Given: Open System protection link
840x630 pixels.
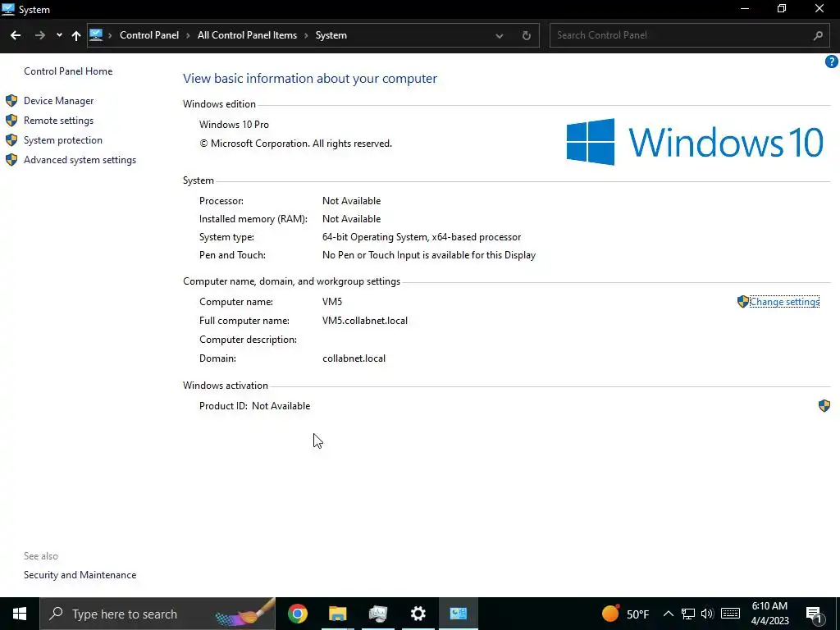Looking at the screenshot, I should pyautogui.click(x=62, y=140).
